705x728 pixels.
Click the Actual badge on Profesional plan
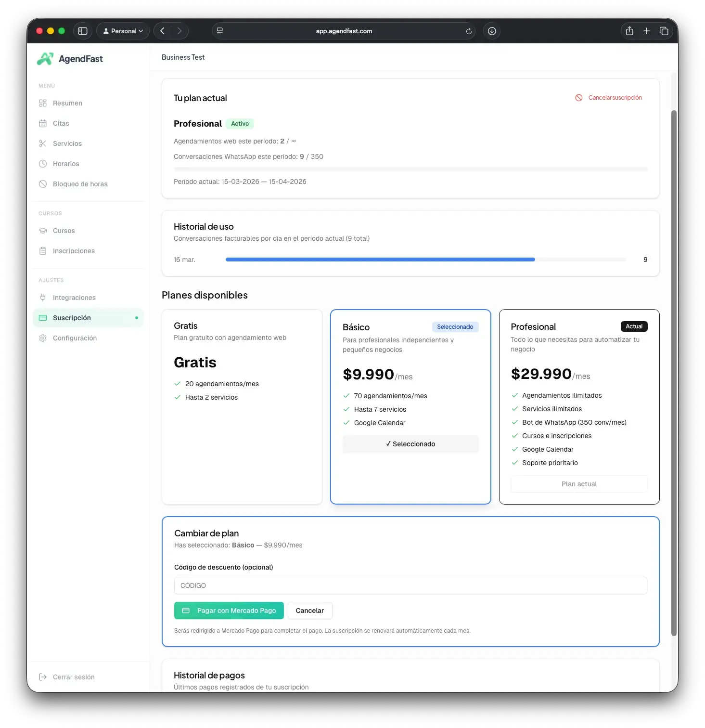(634, 326)
